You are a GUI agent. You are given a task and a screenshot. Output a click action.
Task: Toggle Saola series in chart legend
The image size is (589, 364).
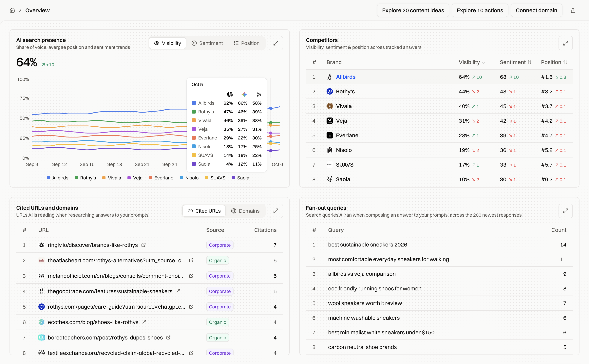pyautogui.click(x=240, y=178)
